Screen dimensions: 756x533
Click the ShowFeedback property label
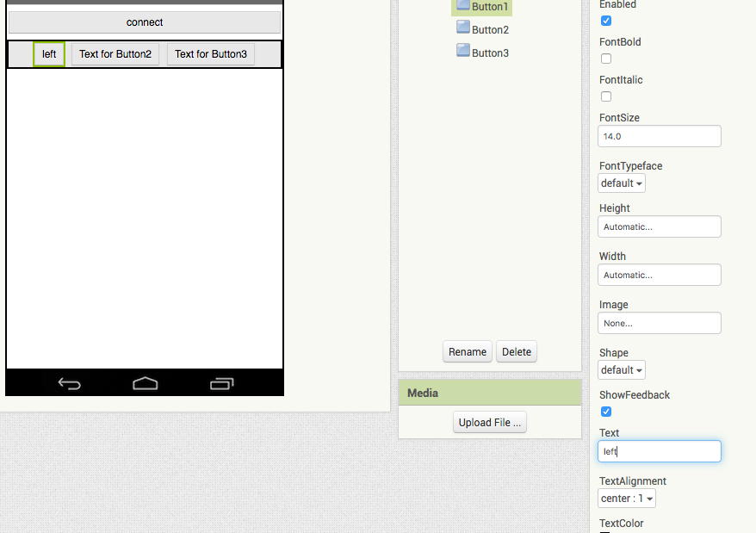[635, 395]
